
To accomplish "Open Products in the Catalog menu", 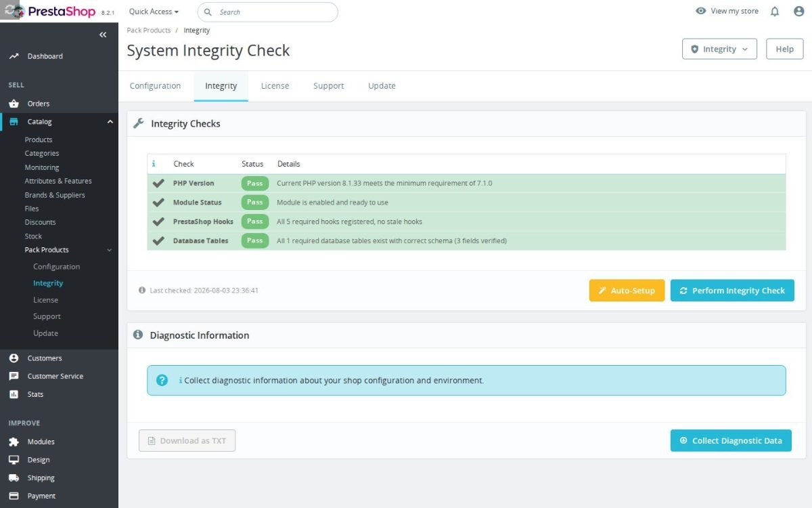I will (39, 140).
